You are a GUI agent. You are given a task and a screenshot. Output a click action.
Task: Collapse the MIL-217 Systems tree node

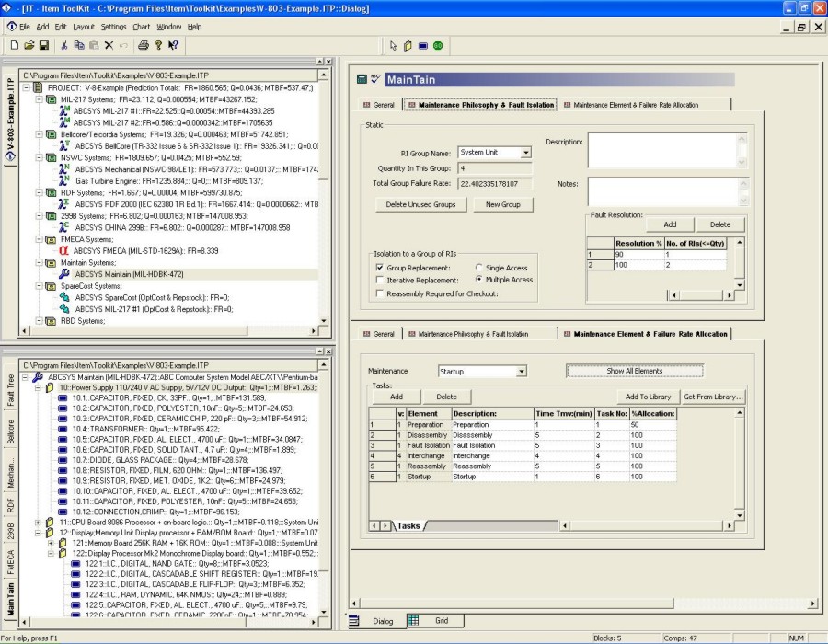click(39, 99)
